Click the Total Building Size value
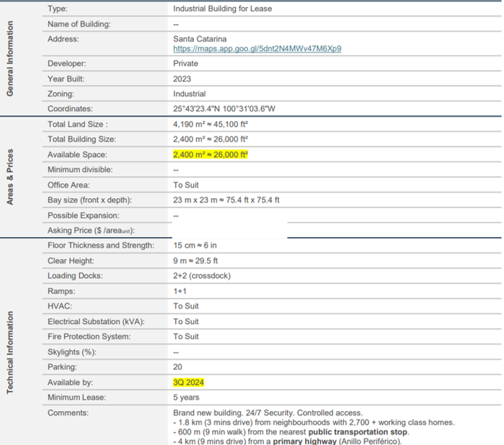The width and height of the screenshot is (504, 445). 210,139
